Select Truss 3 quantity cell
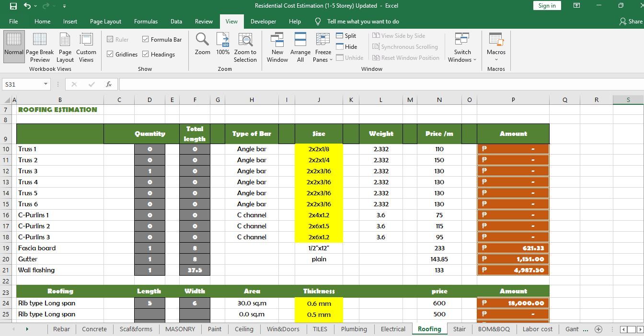Viewport: 644px width, 336px height. (x=149, y=171)
